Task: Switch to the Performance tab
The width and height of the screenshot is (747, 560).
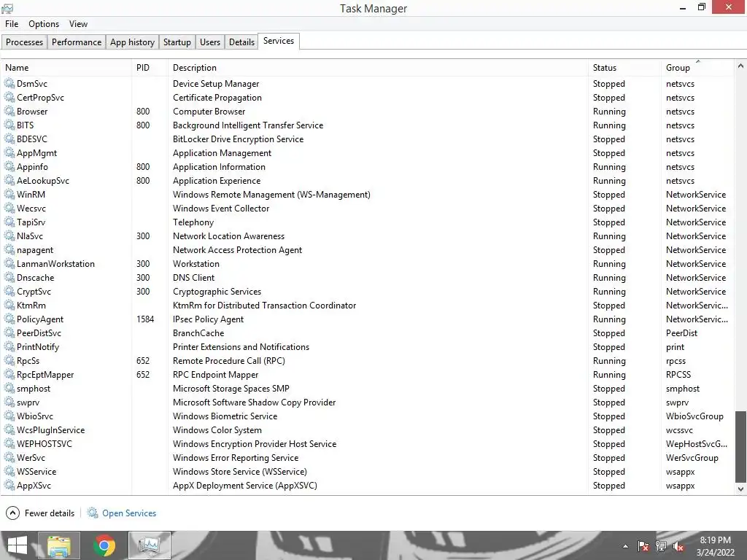Action: [77, 42]
